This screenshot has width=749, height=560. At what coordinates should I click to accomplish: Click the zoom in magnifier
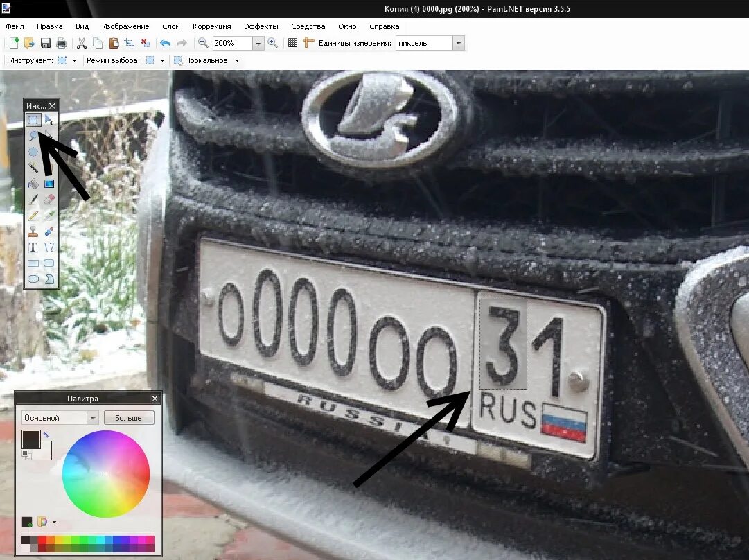click(x=273, y=43)
